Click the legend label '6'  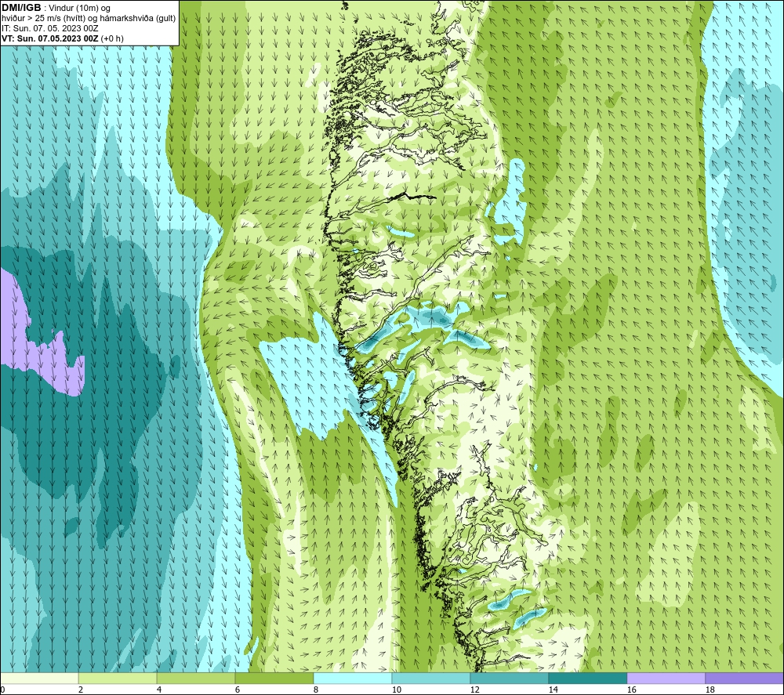(x=237, y=690)
